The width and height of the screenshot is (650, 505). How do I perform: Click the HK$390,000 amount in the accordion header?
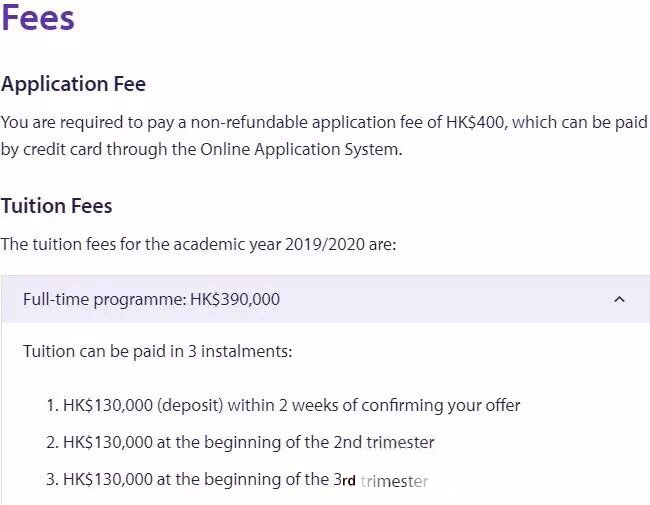pyautogui.click(x=235, y=299)
